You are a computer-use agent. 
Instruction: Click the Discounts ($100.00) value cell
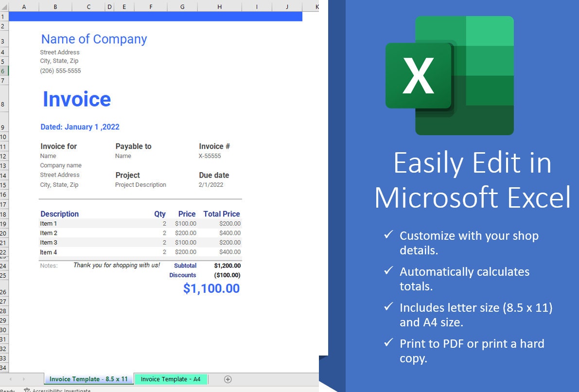click(227, 275)
